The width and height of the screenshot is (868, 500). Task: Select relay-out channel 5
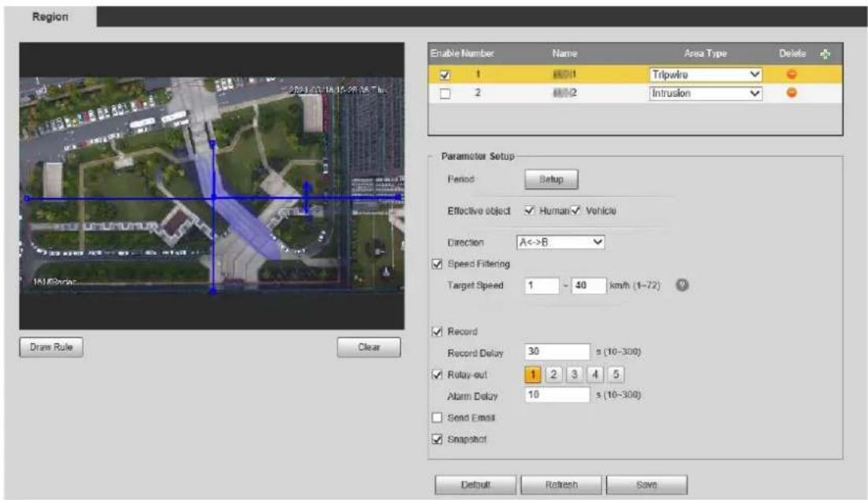pos(616,375)
